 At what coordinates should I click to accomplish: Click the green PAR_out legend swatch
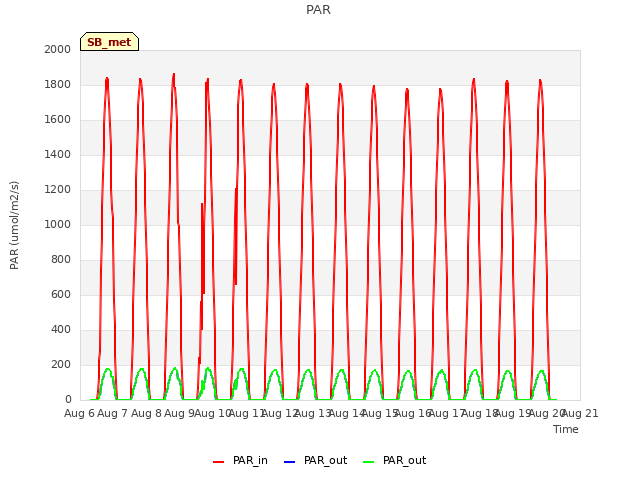(368, 462)
